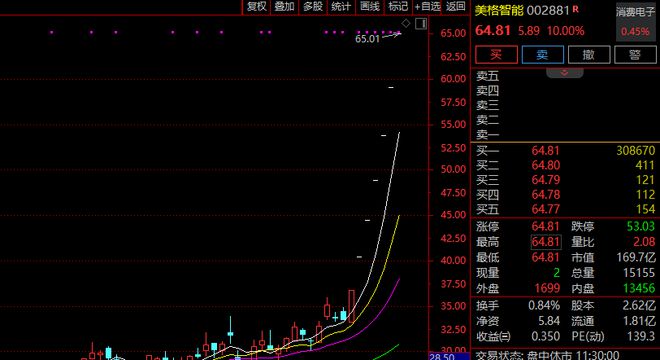This screenshot has height=360, width=660.
Task: Click the 卖 sell button
Action: 543,55
